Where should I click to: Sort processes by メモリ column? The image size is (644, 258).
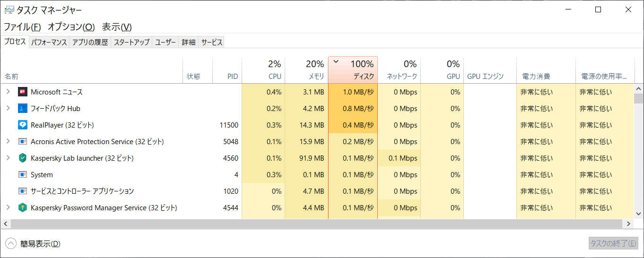[x=306, y=70]
